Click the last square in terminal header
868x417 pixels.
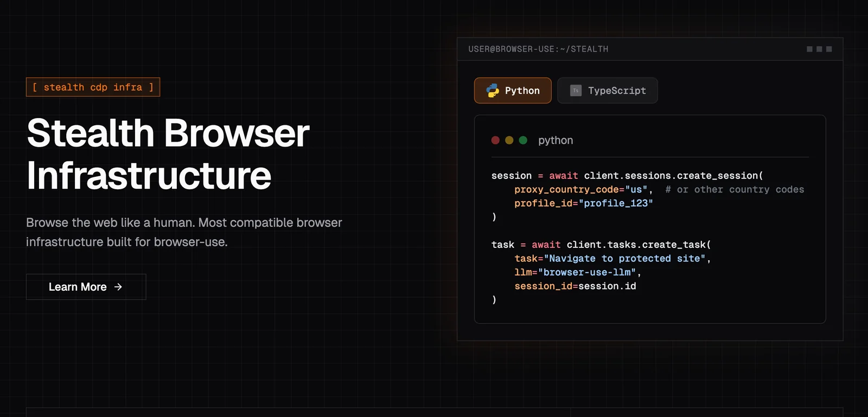coord(829,49)
